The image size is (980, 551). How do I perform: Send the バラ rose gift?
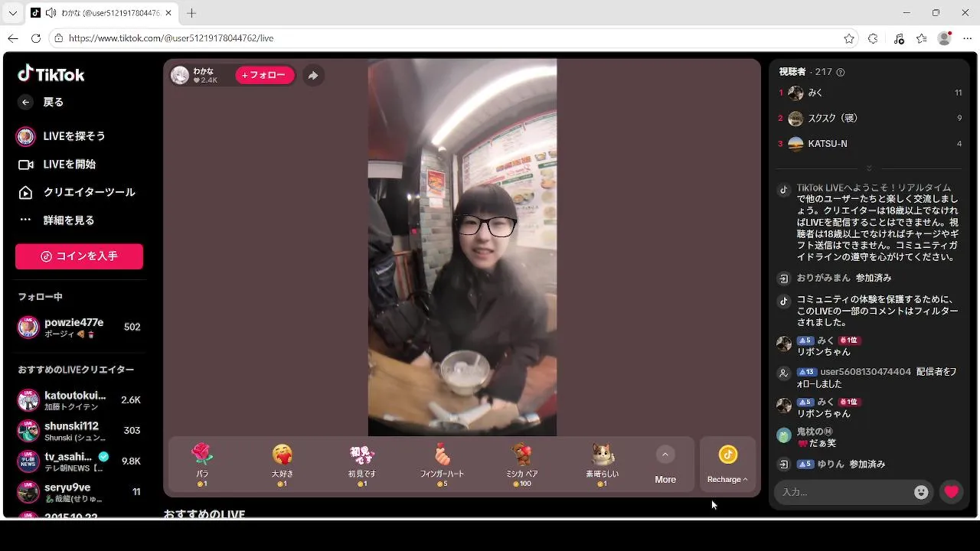point(202,465)
